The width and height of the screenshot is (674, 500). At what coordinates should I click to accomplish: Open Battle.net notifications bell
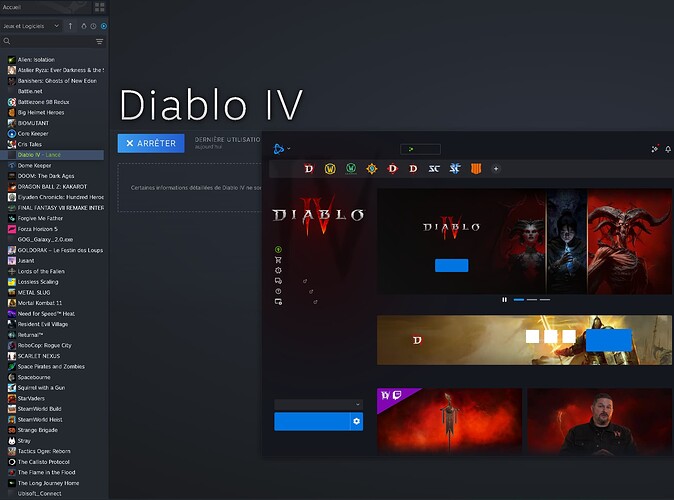tap(668, 149)
